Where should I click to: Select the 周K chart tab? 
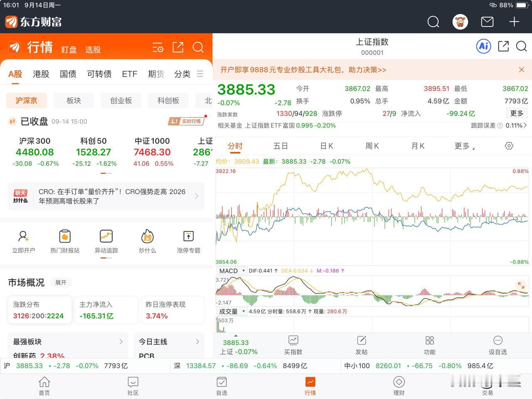click(372, 146)
